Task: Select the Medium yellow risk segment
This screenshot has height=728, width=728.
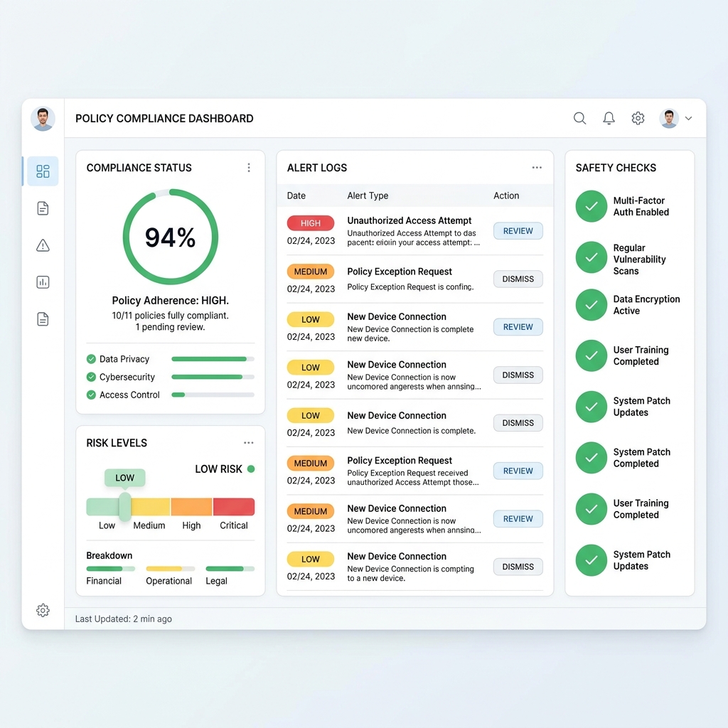Action: (x=151, y=507)
